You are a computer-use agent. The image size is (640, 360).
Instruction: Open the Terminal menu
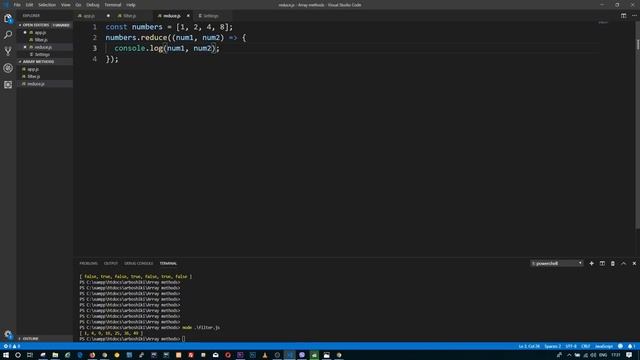(113, 5)
